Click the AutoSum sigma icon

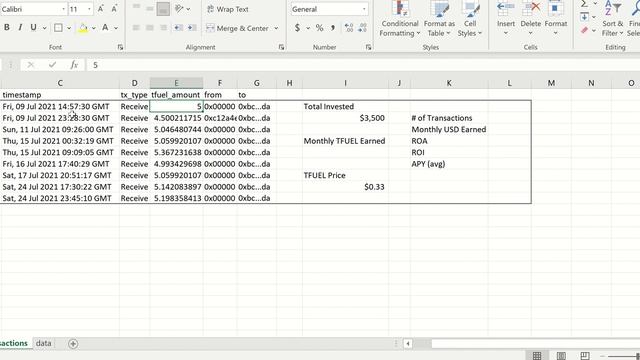(584, 4)
